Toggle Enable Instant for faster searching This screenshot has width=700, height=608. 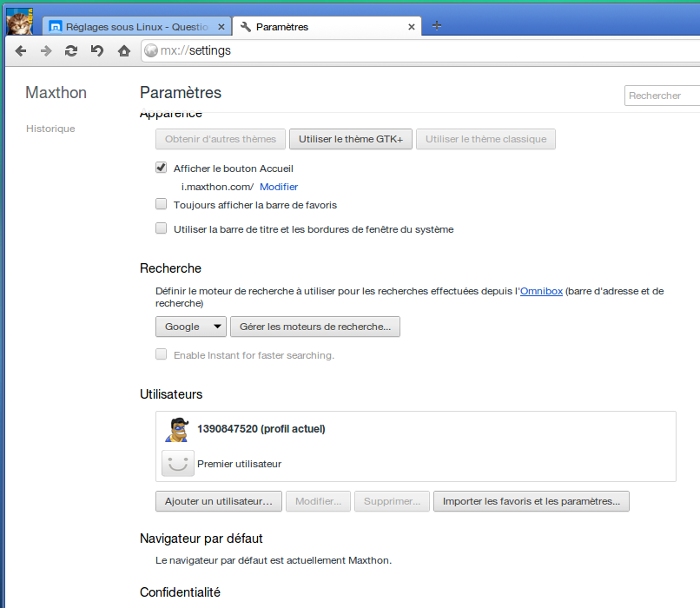coord(162,354)
